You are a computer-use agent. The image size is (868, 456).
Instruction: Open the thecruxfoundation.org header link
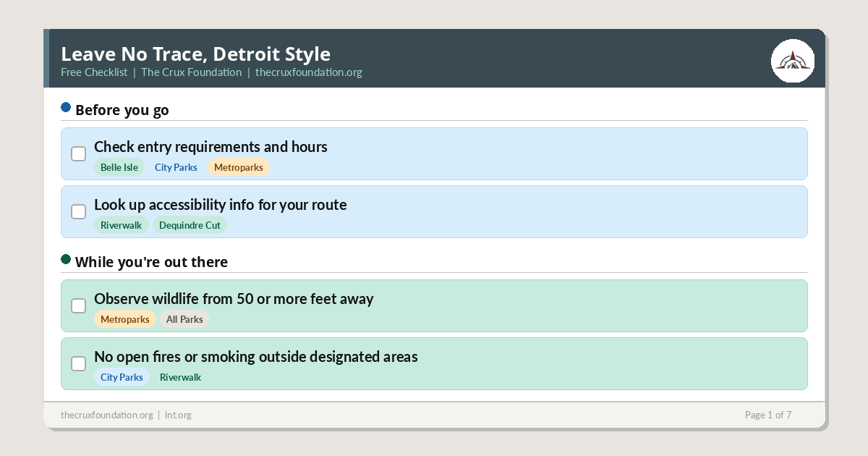[x=309, y=72]
